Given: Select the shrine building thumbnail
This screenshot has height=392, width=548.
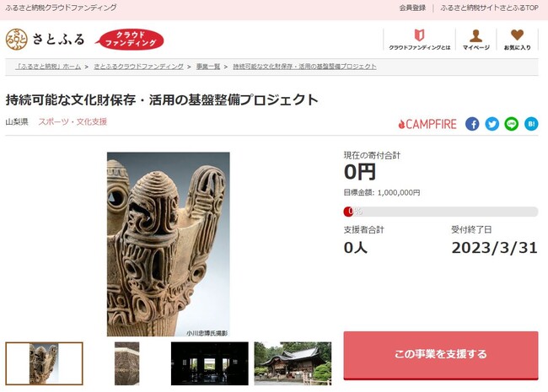Looking at the screenshot, I should [293, 363].
